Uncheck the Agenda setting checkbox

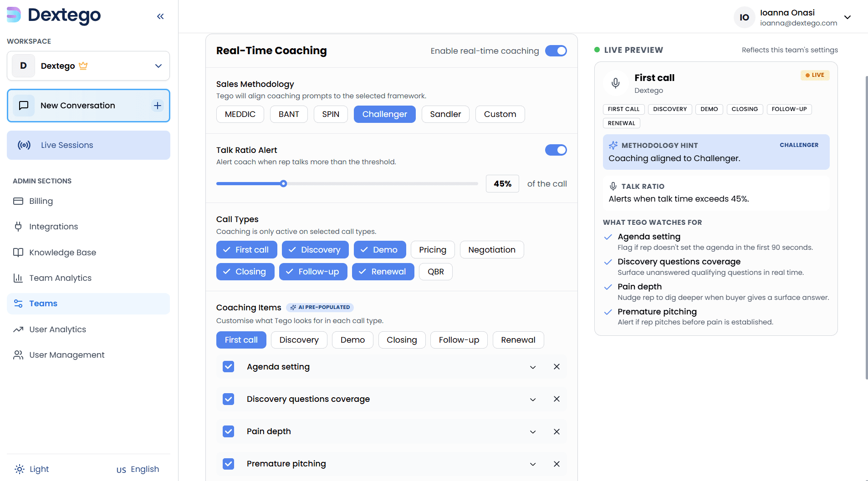(x=229, y=367)
